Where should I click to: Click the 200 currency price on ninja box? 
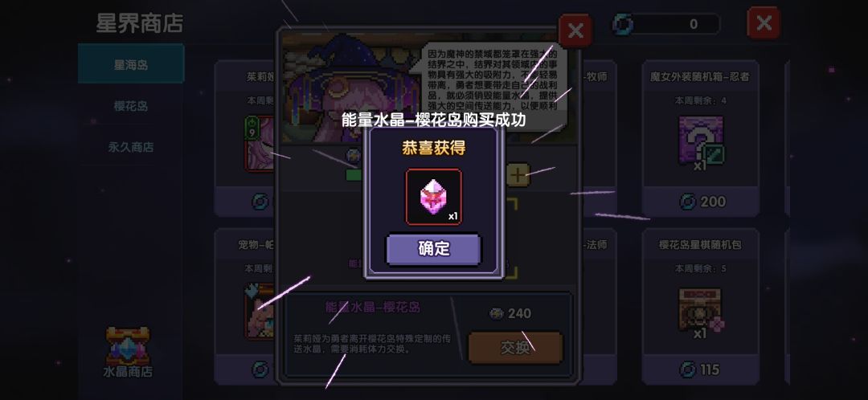(702, 202)
